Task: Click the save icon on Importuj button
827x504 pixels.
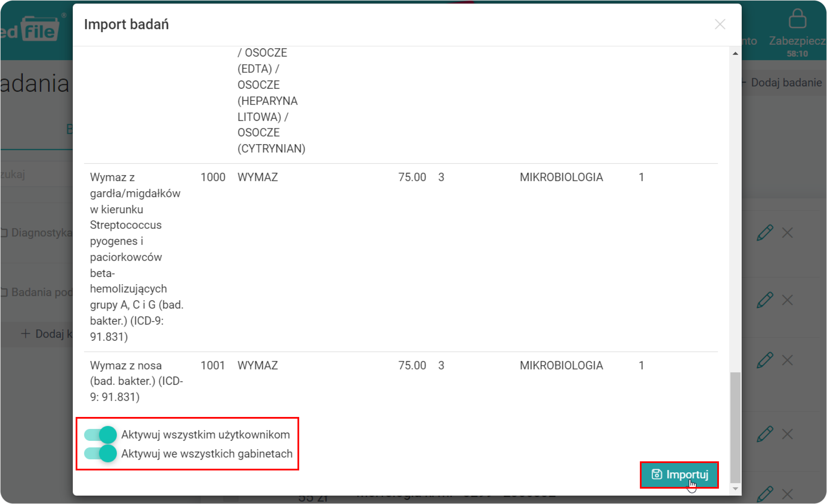Action: [x=656, y=474]
